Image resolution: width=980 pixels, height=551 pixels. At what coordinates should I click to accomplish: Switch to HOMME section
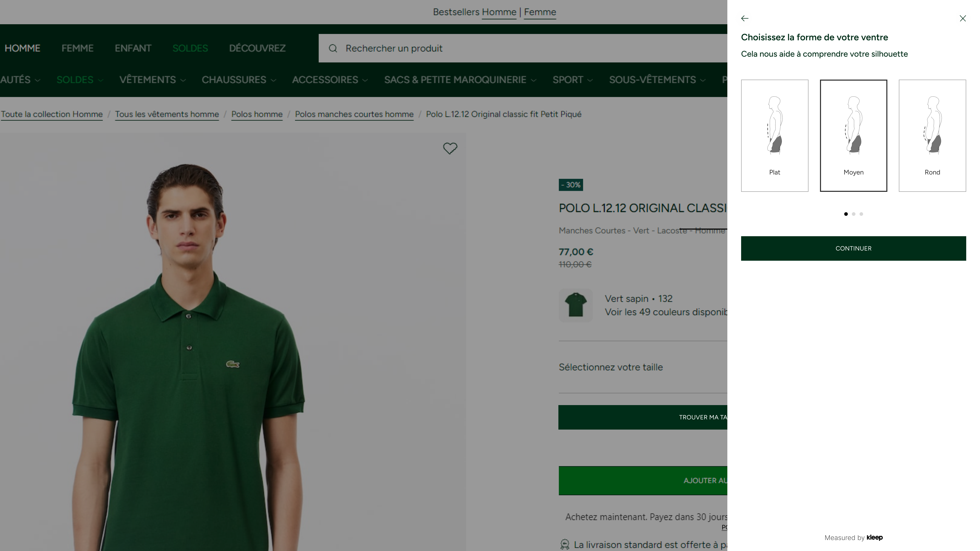click(22, 48)
